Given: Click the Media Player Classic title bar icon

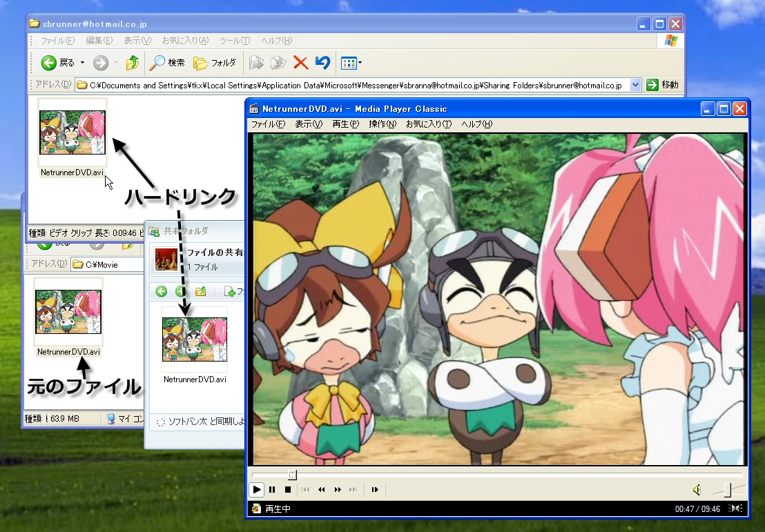Looking at the screenshot, I should (253, 108).
